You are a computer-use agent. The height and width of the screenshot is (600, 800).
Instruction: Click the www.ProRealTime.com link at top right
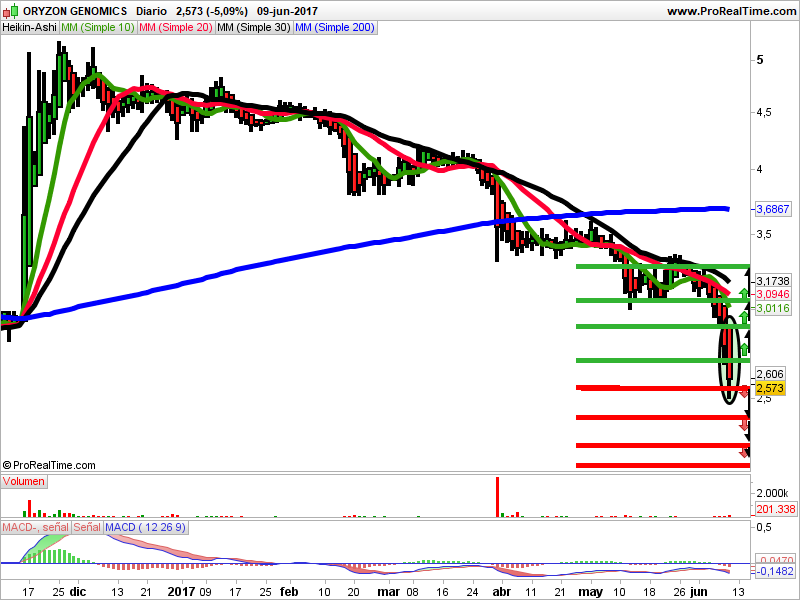732,11
